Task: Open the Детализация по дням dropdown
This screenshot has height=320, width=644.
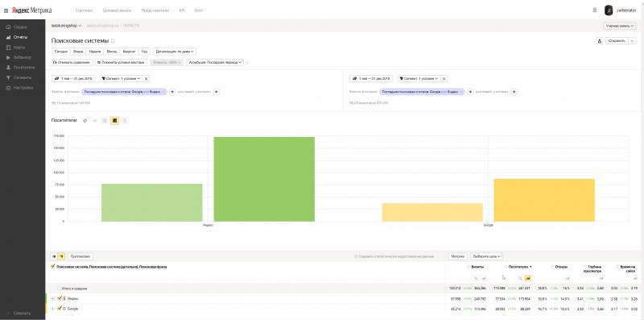Action: [x=175, y=52]
